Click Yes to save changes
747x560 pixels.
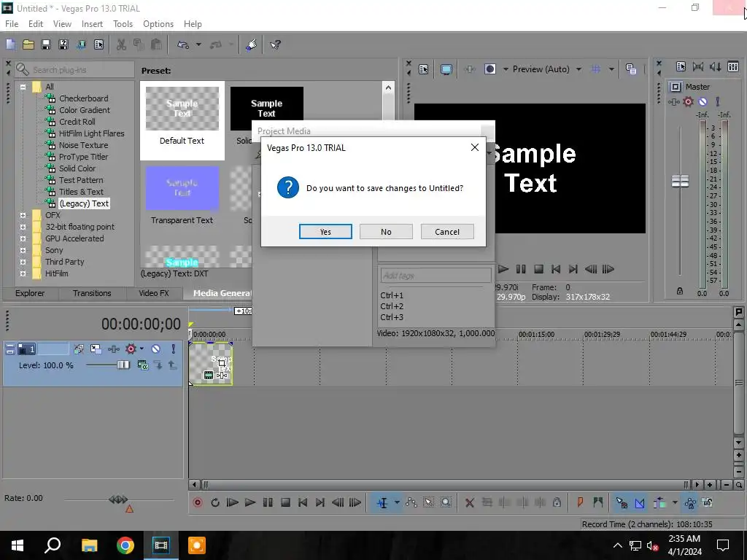(x=325, y=232)
